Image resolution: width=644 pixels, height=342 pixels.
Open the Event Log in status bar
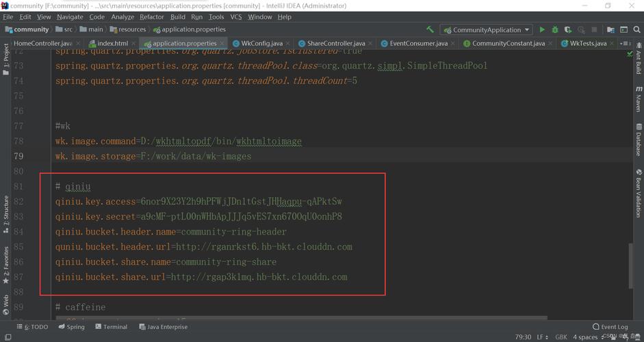610,327
